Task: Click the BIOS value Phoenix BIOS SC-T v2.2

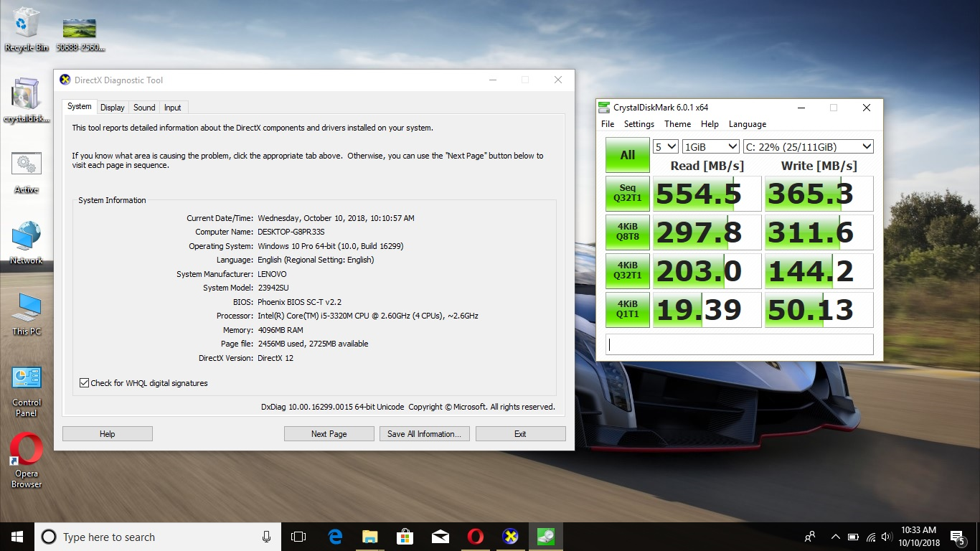Action: tap(301, 302)
